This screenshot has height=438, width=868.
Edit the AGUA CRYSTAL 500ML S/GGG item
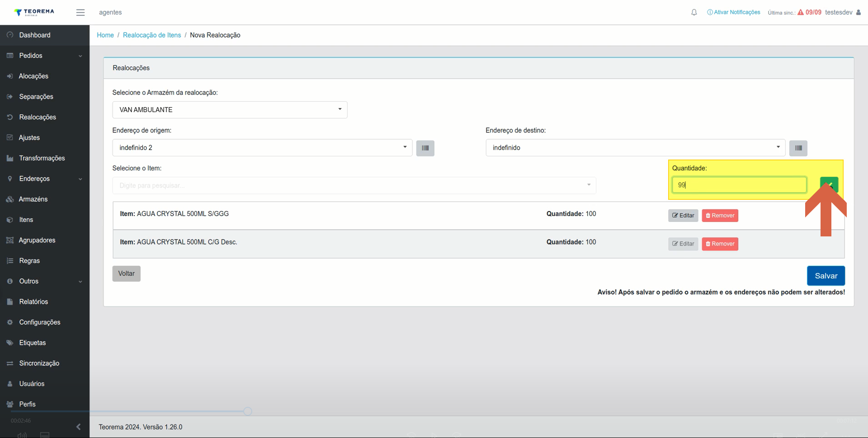pyautogui.click(x=683, y=216)
